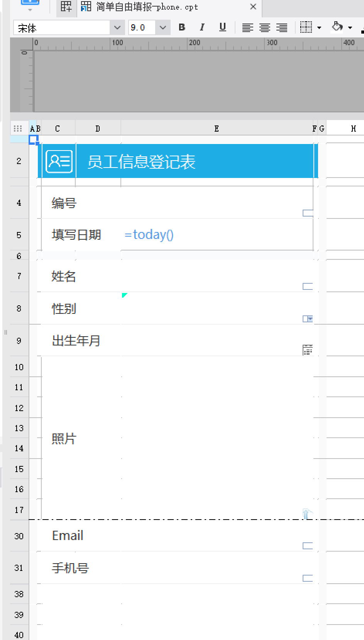This screenshot has width=364, height=640.
Task: Select column D header
Action: pos(98,129)
